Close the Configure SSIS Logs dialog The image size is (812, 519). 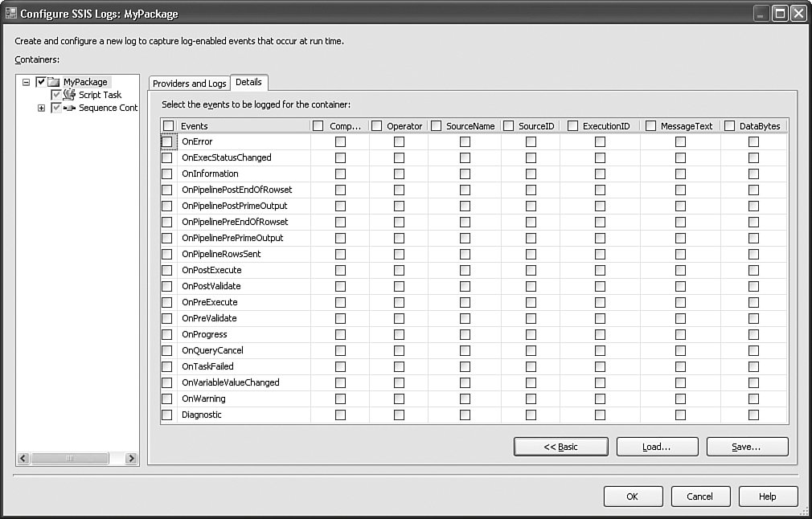[x=799, y=13]
